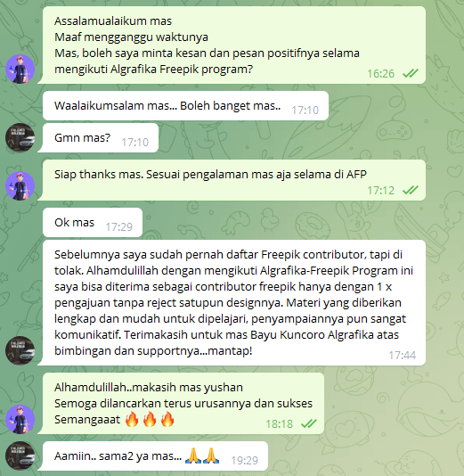Select the 'Waalaikumsalam mas... Boleh banget mas..' bubble
The height and width of the screenshot is (476, 464).
[185, 106]
